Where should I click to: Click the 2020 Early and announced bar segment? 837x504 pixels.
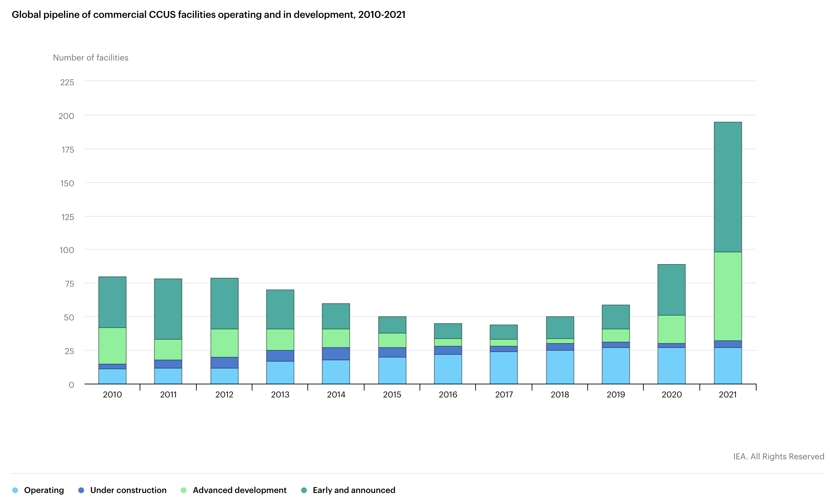tap(671, 290)
